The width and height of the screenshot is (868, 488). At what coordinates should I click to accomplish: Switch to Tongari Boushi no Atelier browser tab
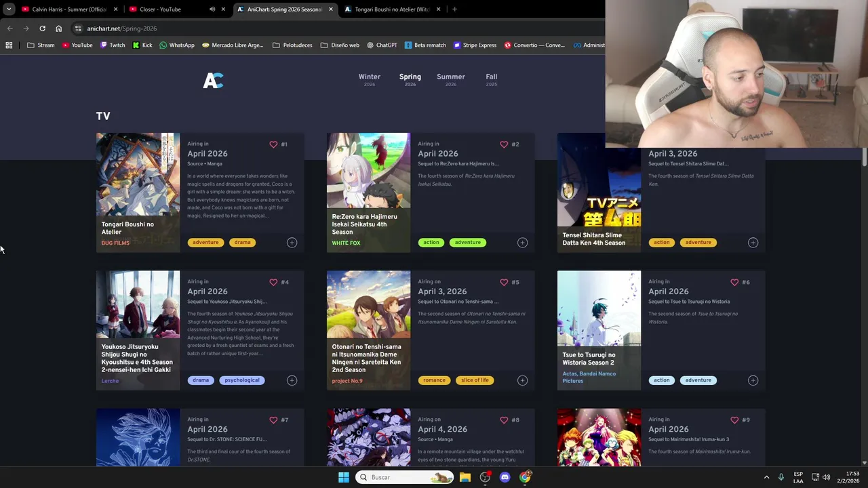(x=393, y=9)
